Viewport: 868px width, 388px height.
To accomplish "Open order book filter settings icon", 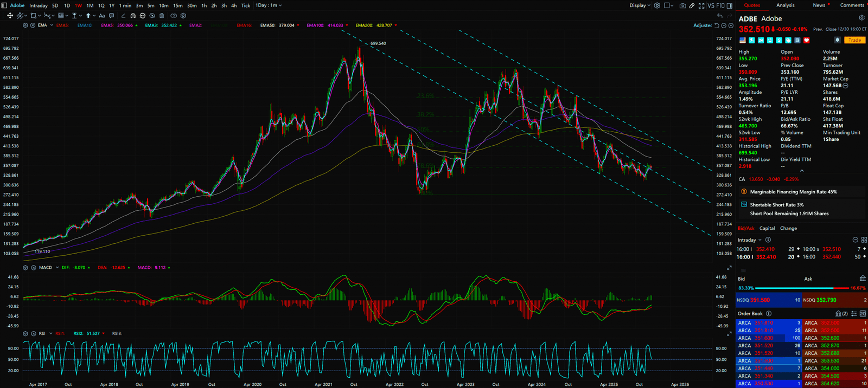I will tap(854, 314).
